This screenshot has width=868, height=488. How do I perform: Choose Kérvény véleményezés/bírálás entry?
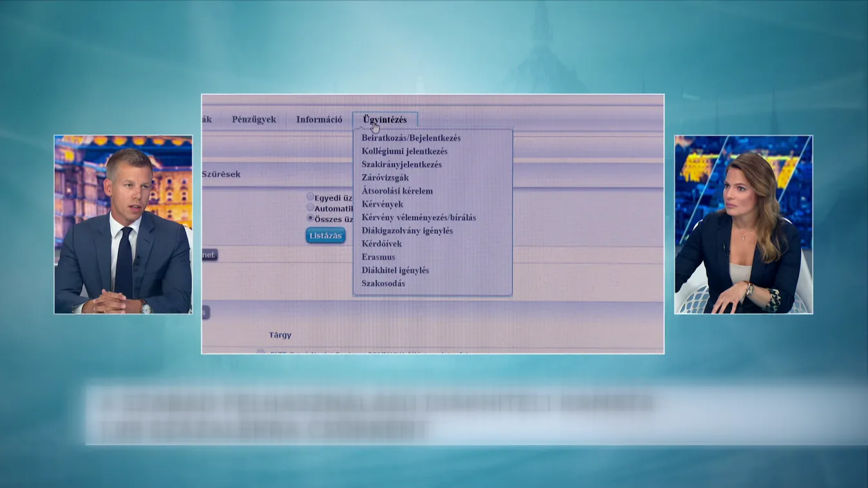coord(418,218)
